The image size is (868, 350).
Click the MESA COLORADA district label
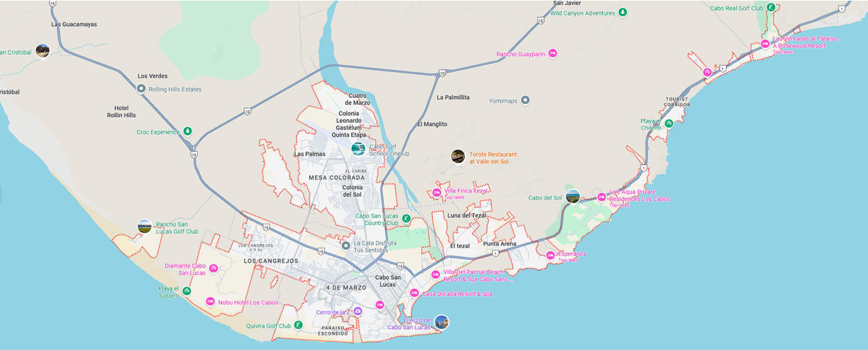(x=337, y=177)
